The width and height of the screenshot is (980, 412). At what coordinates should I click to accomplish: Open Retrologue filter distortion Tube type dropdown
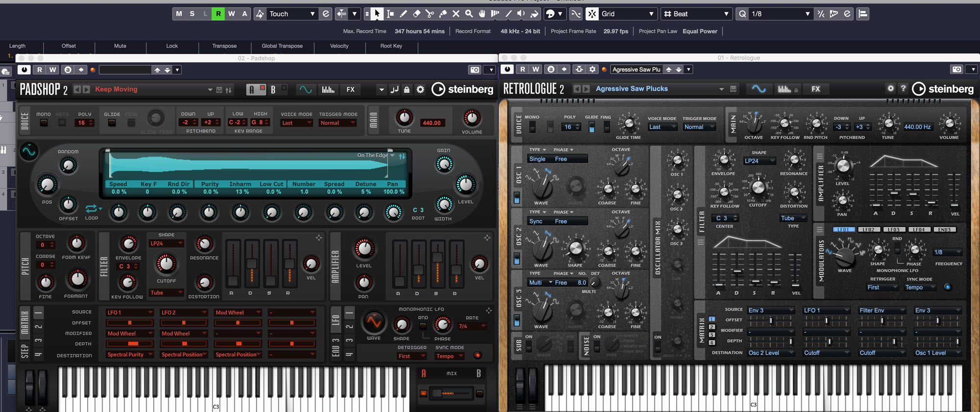tap(793, 218)
